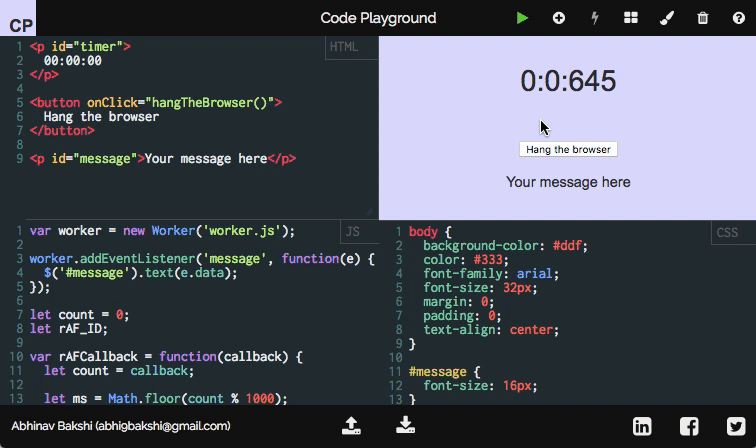
Task: Click the trash can delete icon
Action: 703,18
